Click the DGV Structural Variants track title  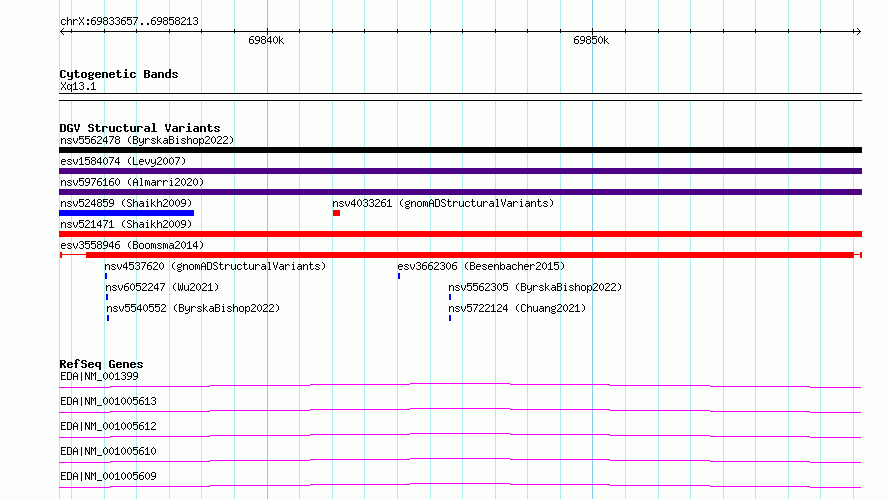click(x=140, y=128)
